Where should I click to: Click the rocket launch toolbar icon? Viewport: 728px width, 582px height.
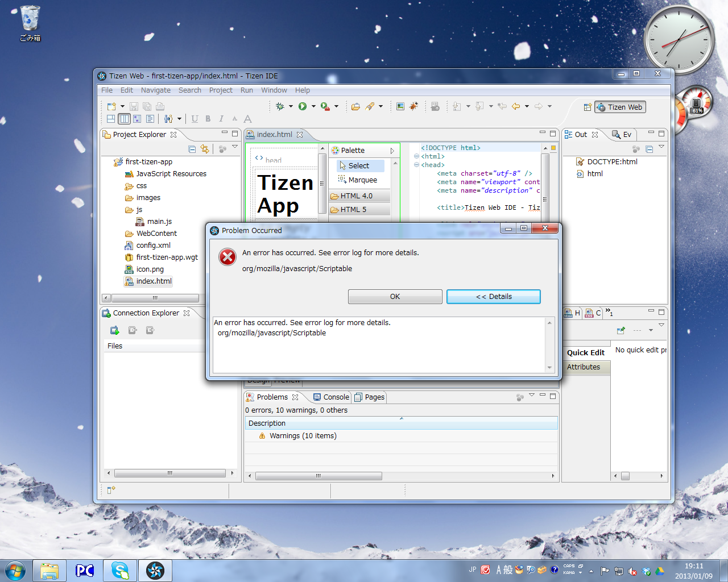click(x=370, y=106)
